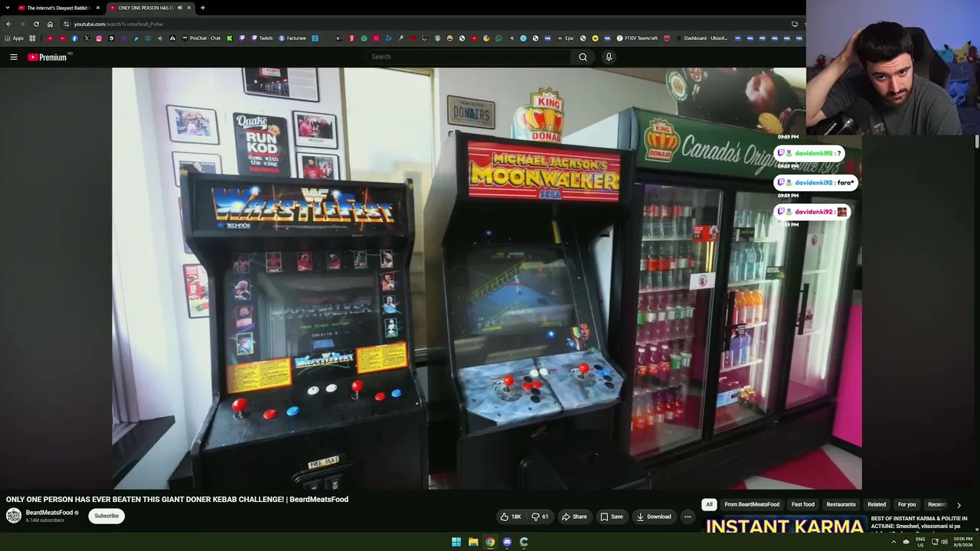Open the browser home page

50,24
